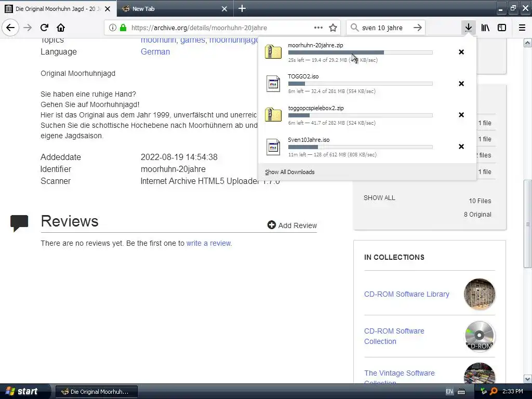Cancel the toggopcspielebox2.zip download

point(461,115)
